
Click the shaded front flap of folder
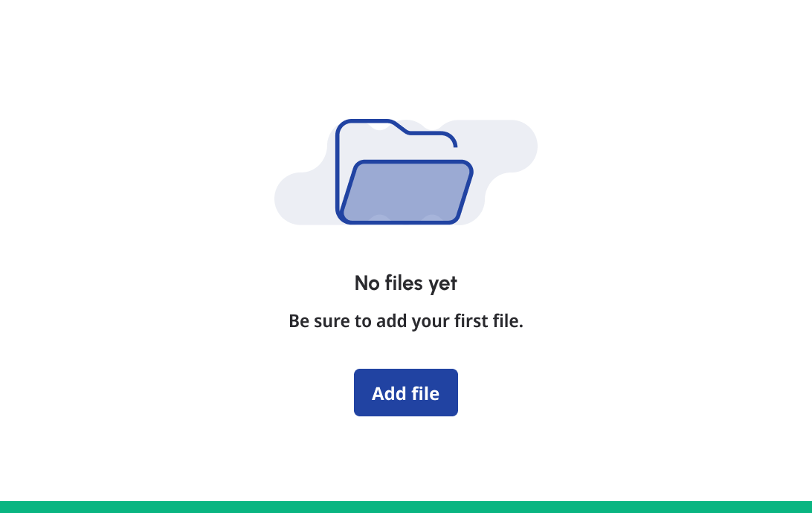click(x=407, y=192)
